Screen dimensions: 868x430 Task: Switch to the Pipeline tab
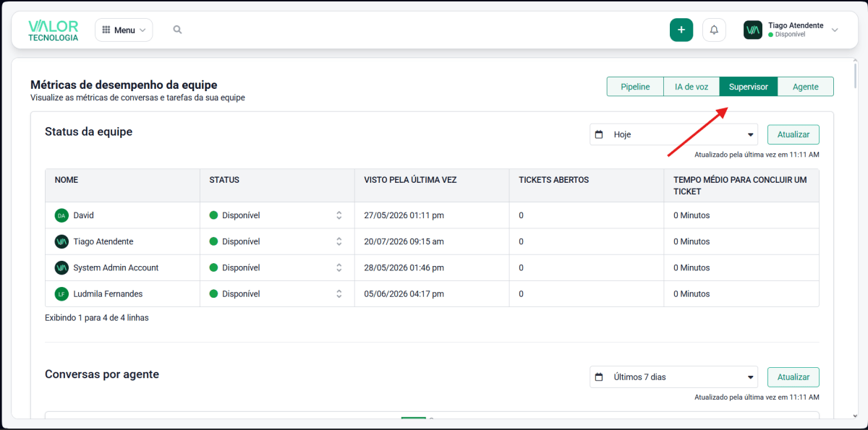point(635,87)
